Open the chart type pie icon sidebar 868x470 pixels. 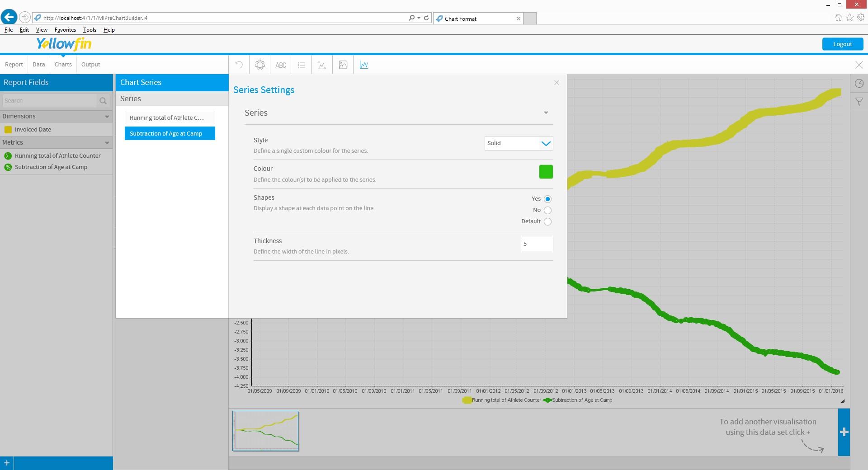859,84
